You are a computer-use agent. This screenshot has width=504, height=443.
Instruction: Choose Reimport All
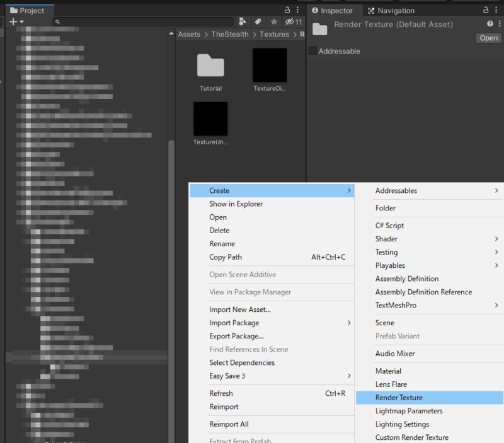(272, 424)
